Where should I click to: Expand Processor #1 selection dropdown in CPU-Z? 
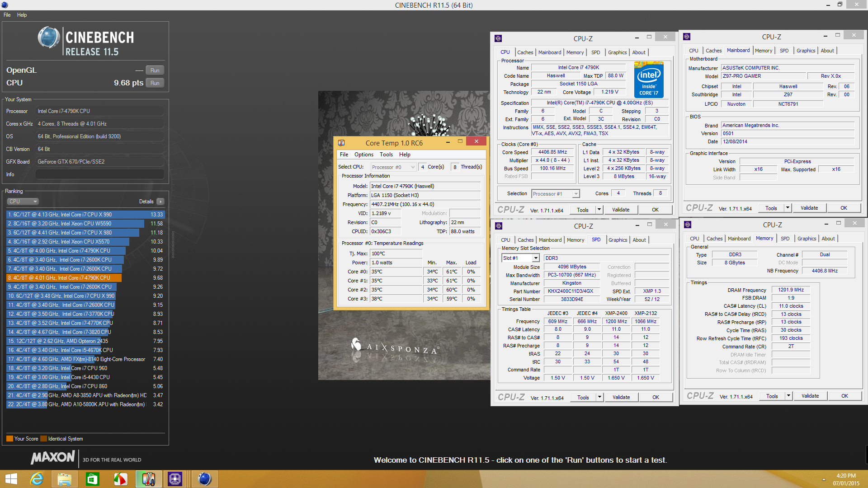555,194
